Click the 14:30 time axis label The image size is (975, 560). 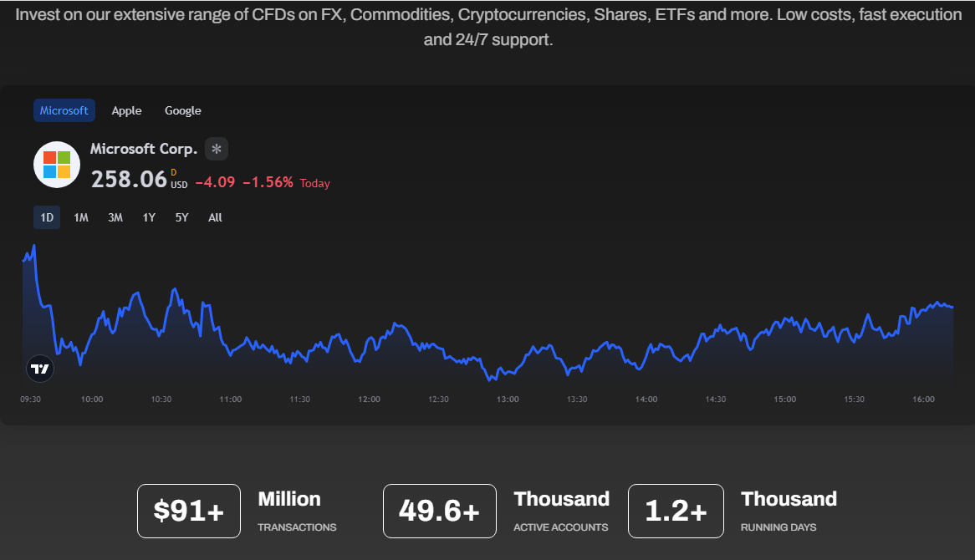coord(716,399)
